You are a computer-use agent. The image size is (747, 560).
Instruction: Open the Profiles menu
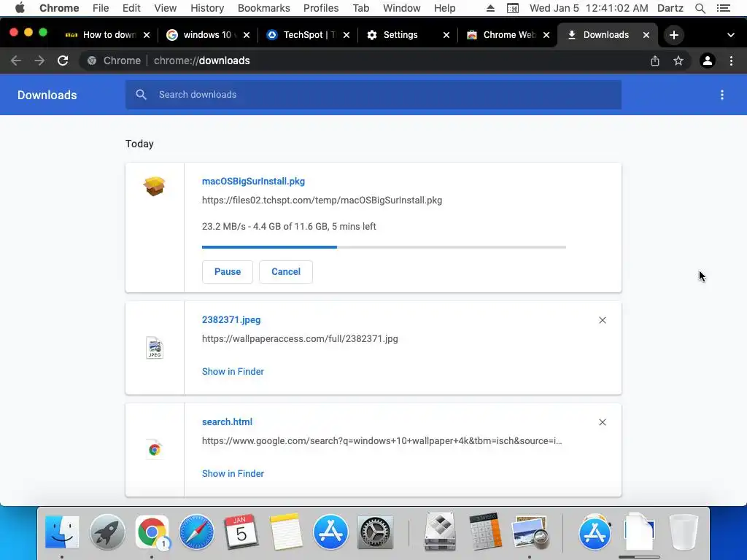tap(321, 8)
